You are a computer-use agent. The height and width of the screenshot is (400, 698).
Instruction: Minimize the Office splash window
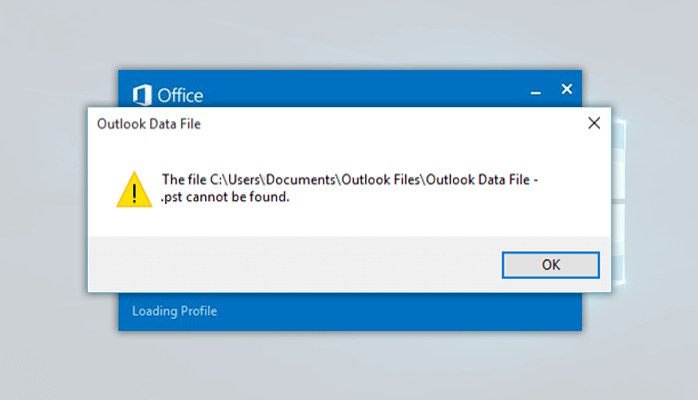(532, 90)
